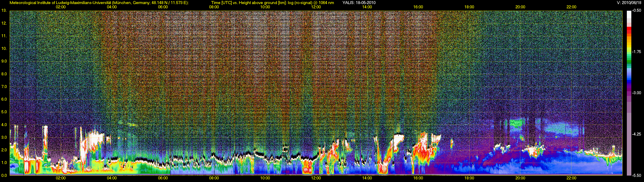This screenshot has height=182, width=644.
Task: Click the top axis time label 10:00
Action: coord(265,7)
